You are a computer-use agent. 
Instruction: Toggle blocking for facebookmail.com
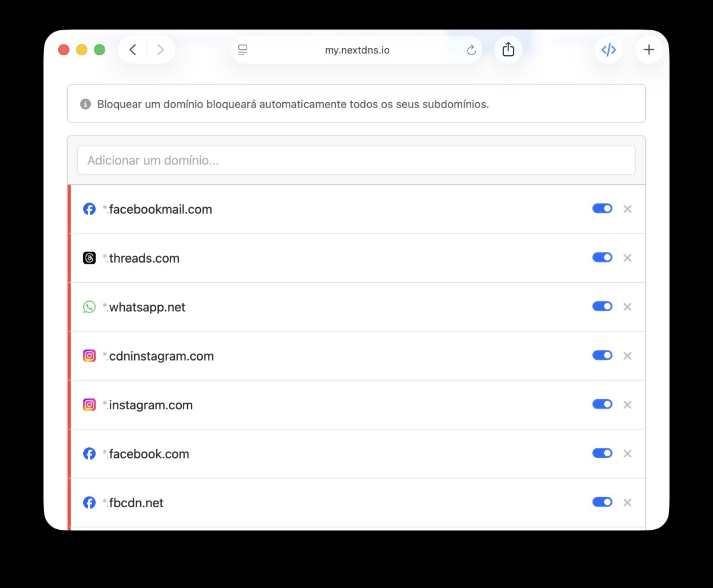point(602,208)
